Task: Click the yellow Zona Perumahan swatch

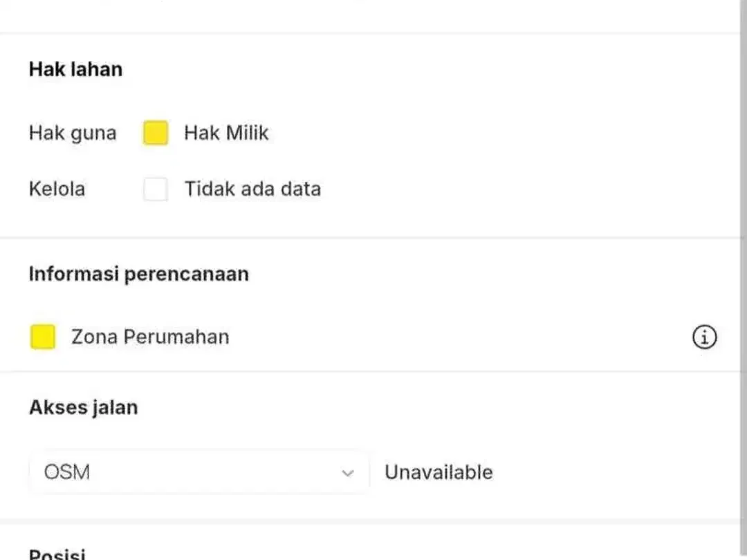Action: pyautogui.click(x=43, y=337)
